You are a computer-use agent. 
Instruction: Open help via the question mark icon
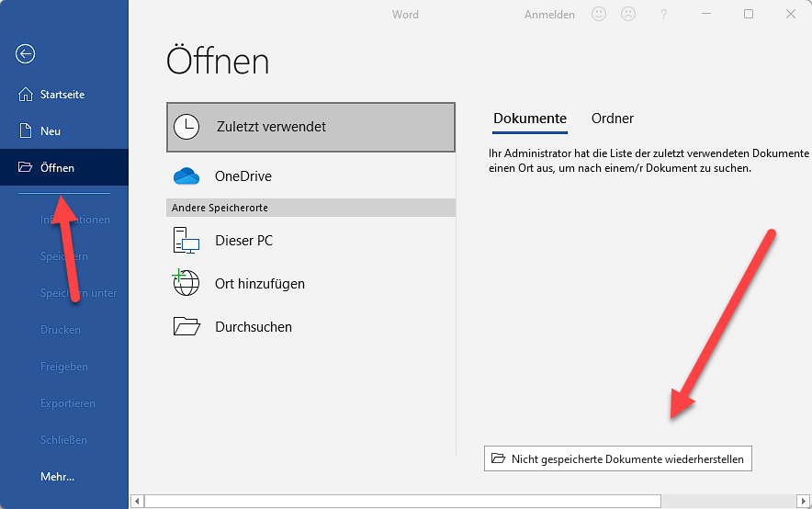(664, 15)
